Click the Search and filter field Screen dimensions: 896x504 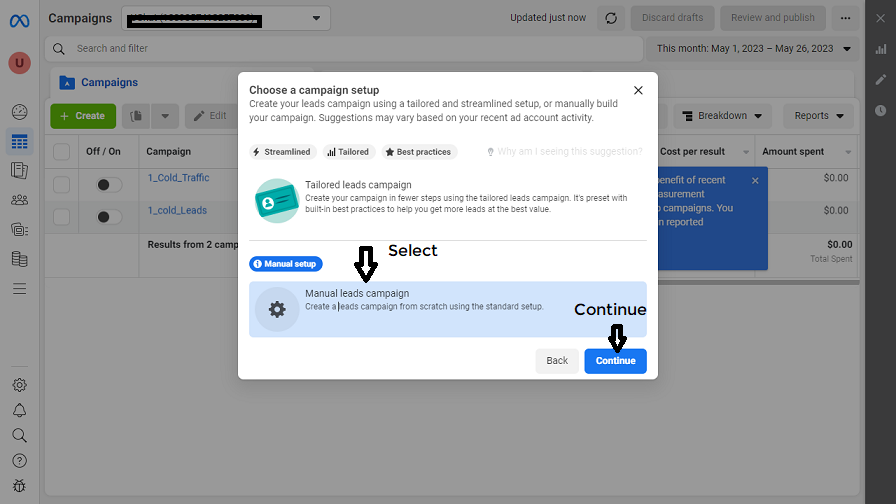click(x=345, y=48)
